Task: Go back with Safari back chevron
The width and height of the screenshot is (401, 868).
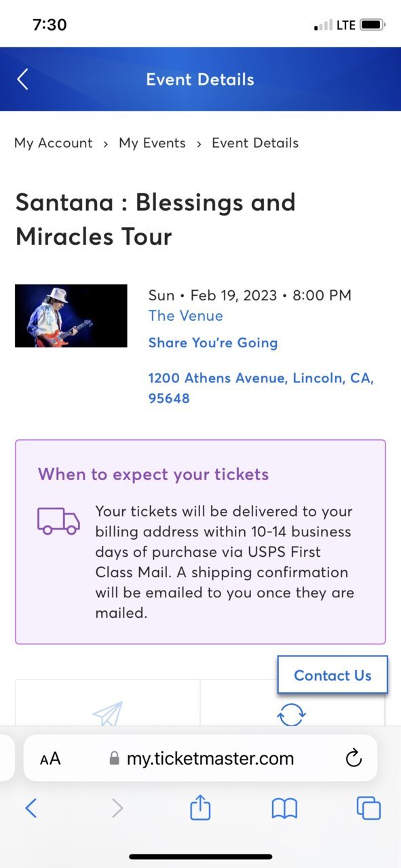Action: tap(31, 808)
